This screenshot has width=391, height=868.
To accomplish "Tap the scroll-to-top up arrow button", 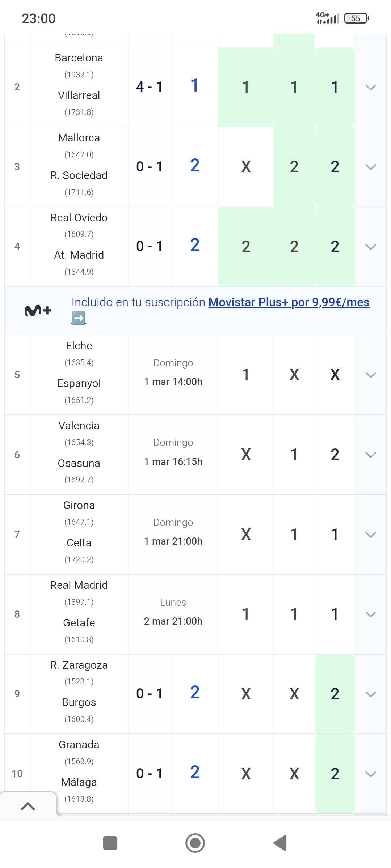I will pyautogui.click(x=28, y=806).
